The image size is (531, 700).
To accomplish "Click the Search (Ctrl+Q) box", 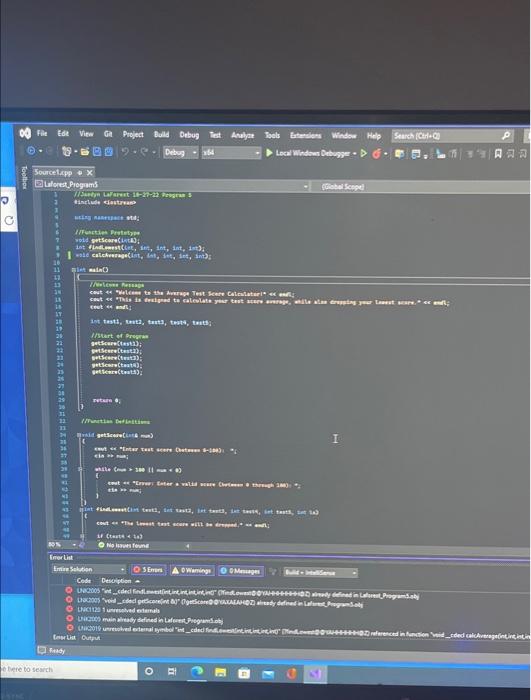I will point(452,136).
